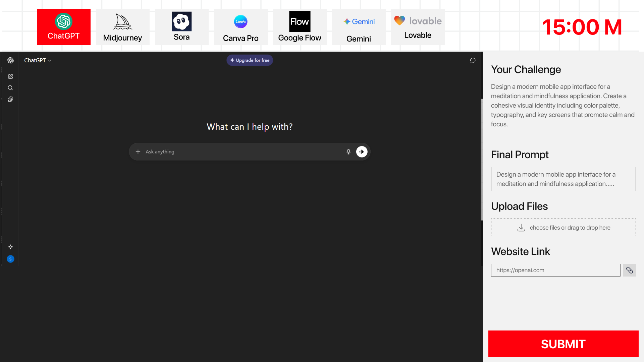644x362 pixels.
Task: Switch to the Midjourney tab
Action: pos(123,27)
